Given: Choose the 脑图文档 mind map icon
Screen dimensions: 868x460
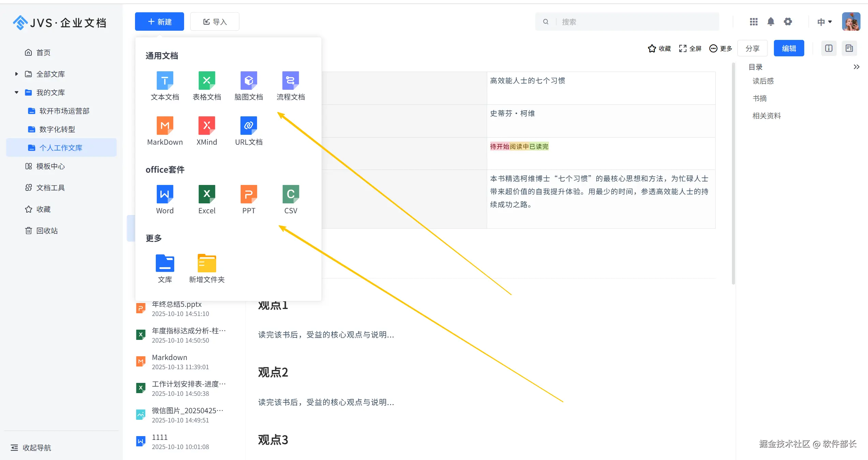Looking at the screenshot, I should (249, 81).
